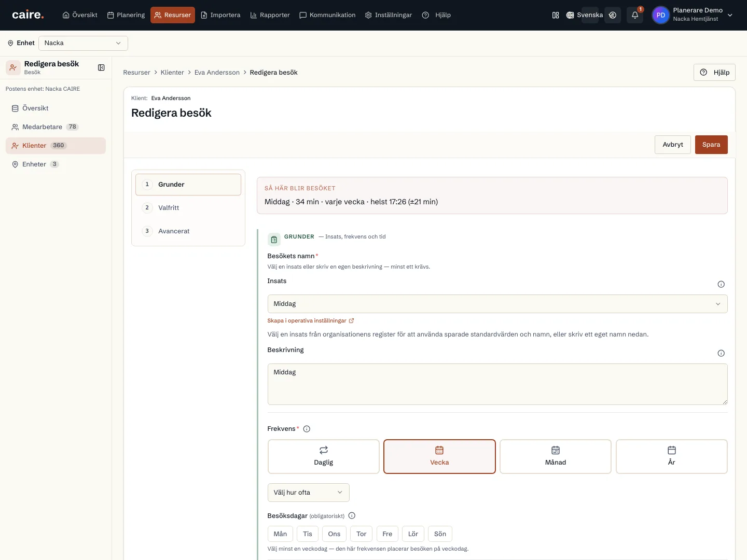This screenshot has width=747, height=560.
Task: Click the info icon beside Frekvens
Action: tap(307, 429)
